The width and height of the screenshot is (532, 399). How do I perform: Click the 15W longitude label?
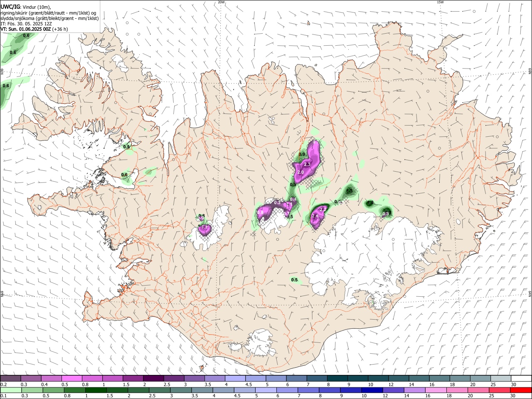[x=441, y=2]
